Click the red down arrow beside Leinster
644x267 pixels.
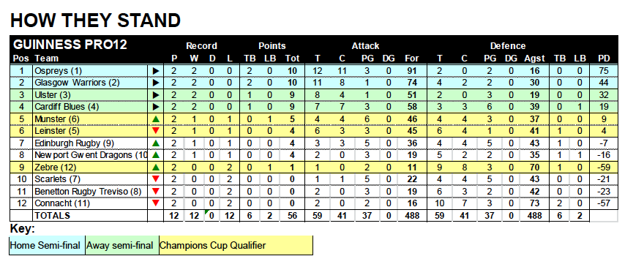155,131
